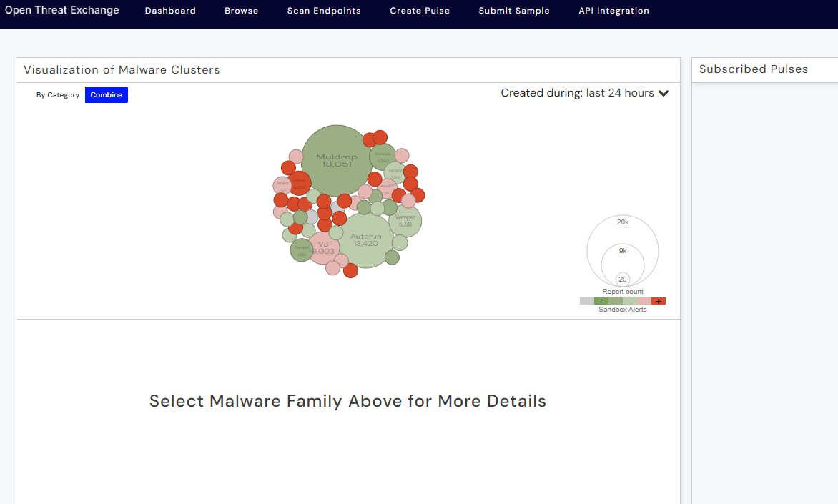Select Create Pulse from the top navigation
This screenshot has height=504, width=838.
(420, 11)
